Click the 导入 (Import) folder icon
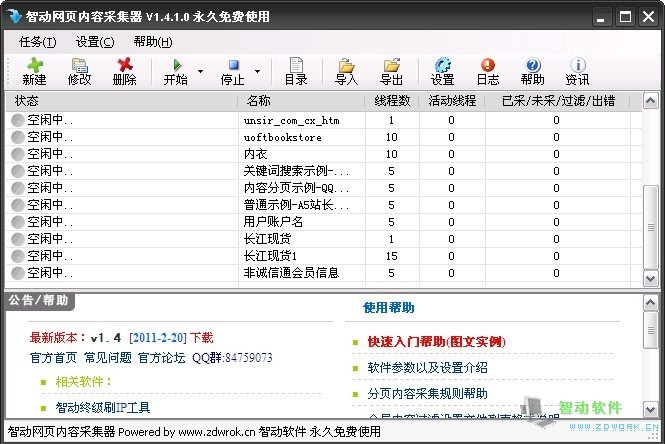Screen dimensions: 665x444 tap(346, 71)
